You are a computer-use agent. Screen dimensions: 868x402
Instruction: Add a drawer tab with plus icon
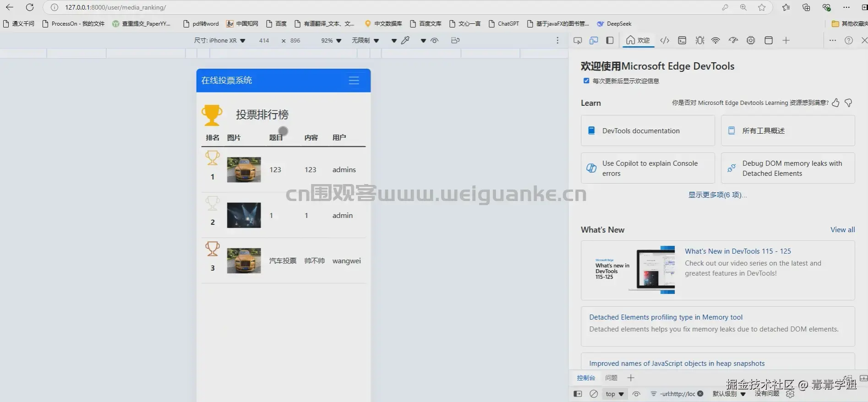[631, 378]
